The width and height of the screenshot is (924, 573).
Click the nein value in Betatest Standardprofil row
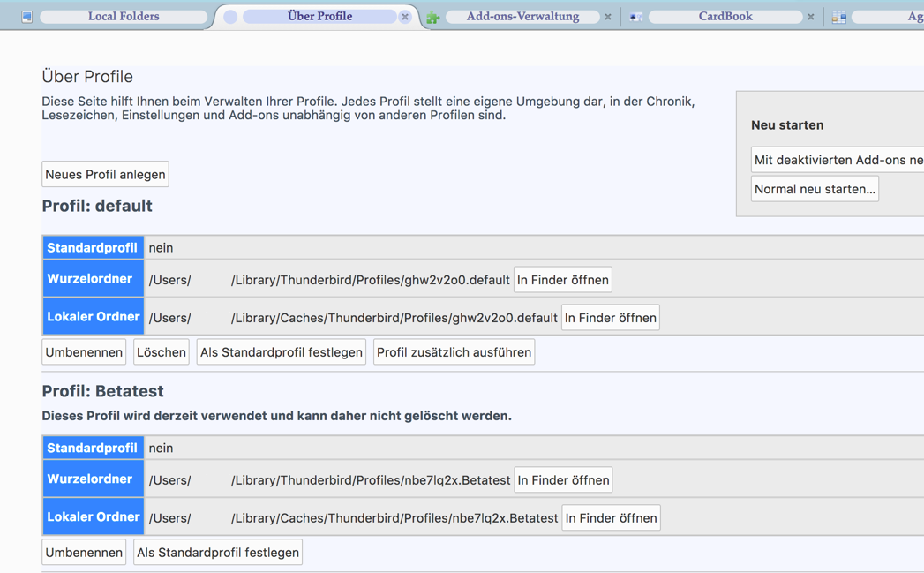tap(161, 448)
